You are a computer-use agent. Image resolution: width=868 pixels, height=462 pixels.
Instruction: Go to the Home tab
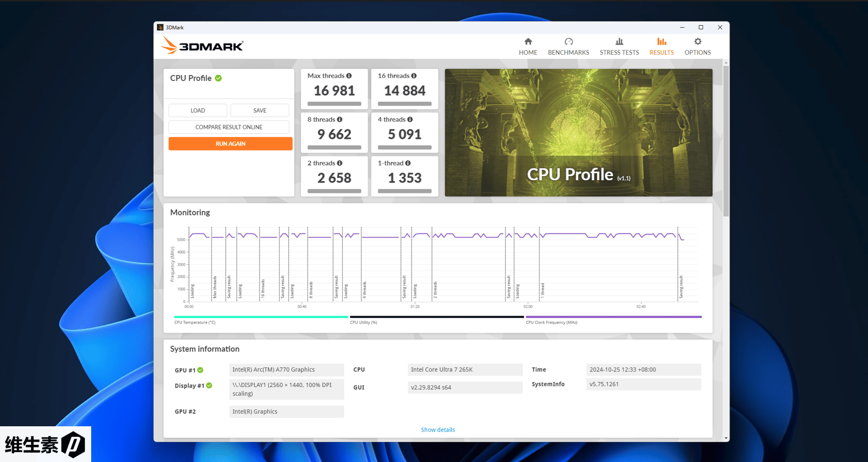point(527,46)
